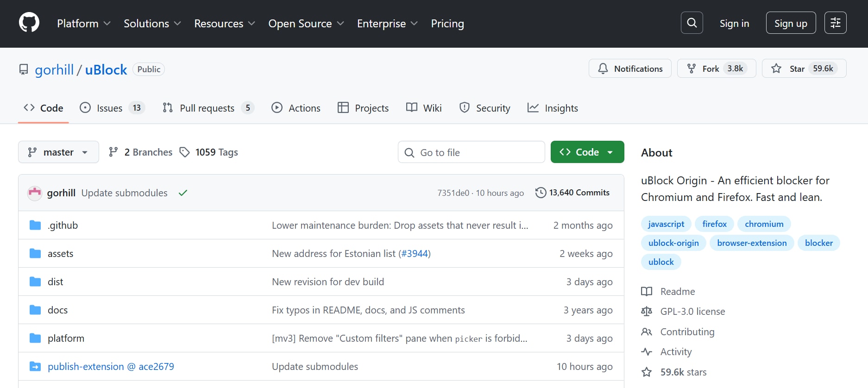Expand the Solutions menu
Screen dimensions: 868x388
tap(152, 23)
